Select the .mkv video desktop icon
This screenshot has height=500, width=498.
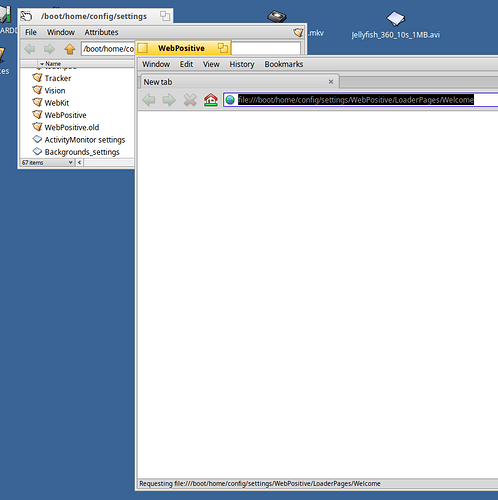(x=277, y=16)
